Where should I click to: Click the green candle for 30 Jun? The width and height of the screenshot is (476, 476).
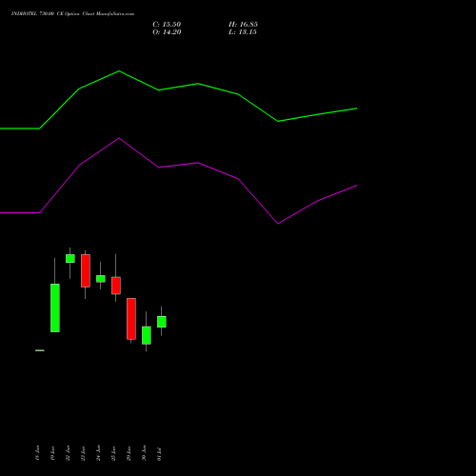(x=147, y=335)
